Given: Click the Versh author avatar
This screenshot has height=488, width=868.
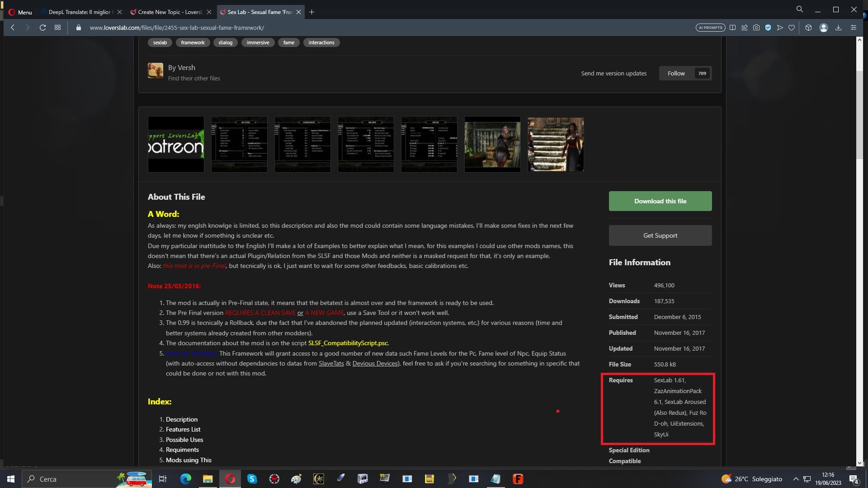Looking at the screenshot, I should 156,70.
